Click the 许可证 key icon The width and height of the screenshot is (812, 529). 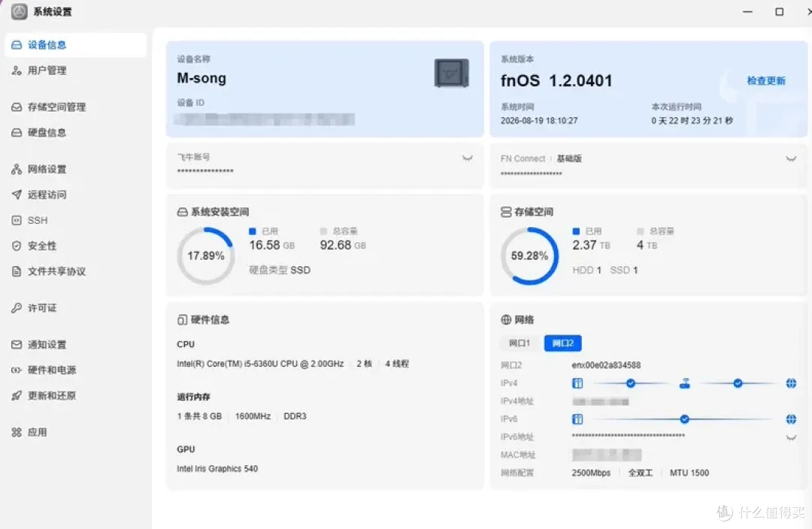tap(17, 308)
